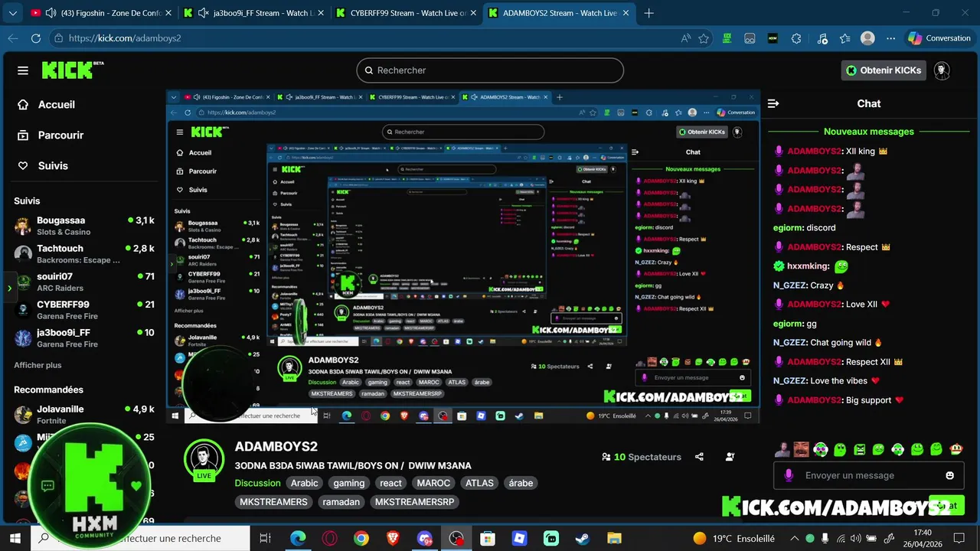Open Task View on the taskbar

pos(265,538)
